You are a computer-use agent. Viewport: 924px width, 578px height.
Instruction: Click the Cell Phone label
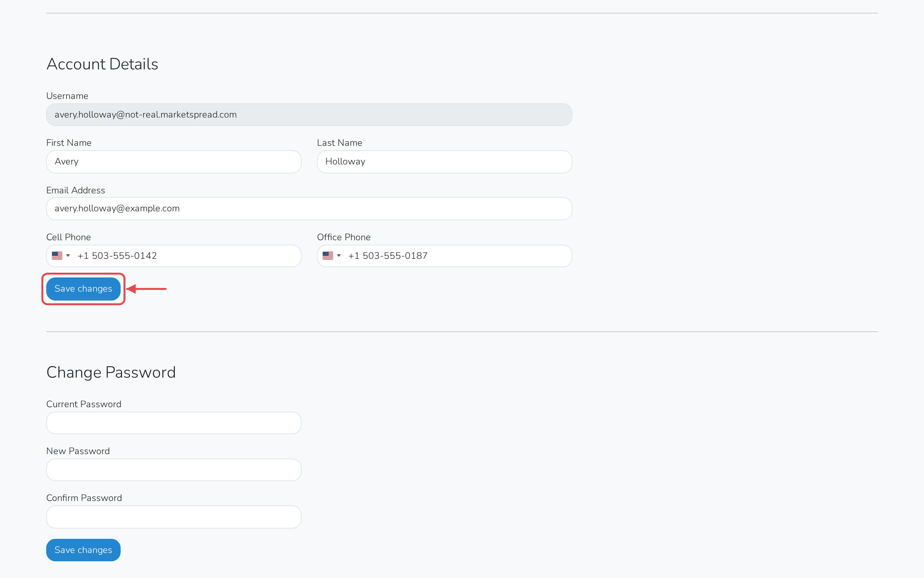pyautogui.click(x=68, y=237)
